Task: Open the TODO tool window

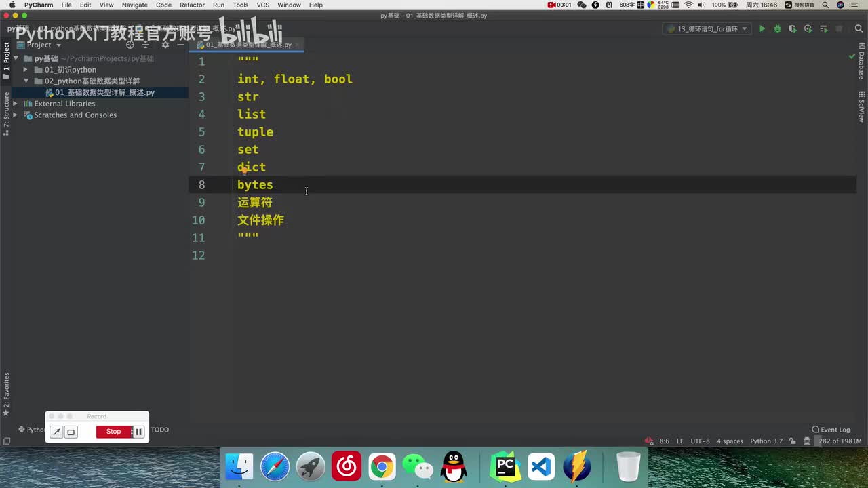Action: (159, 430)
